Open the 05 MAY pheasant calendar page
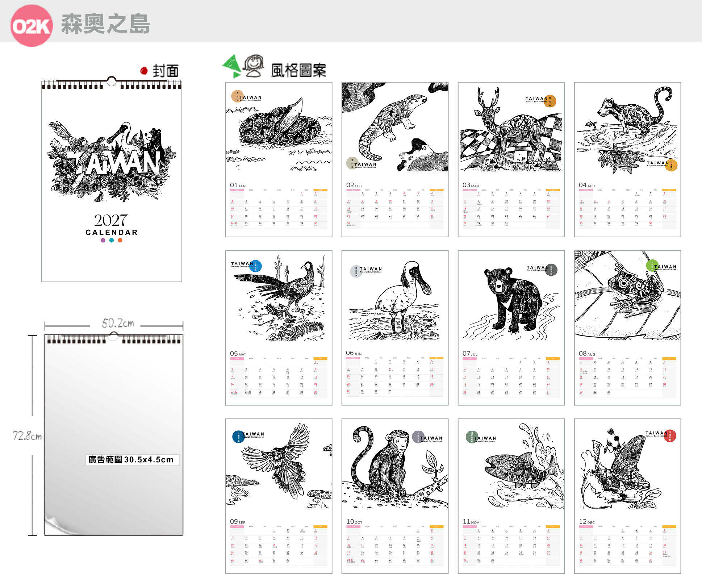The height and width of the screenshot is (588, 702). click(279, 328)
